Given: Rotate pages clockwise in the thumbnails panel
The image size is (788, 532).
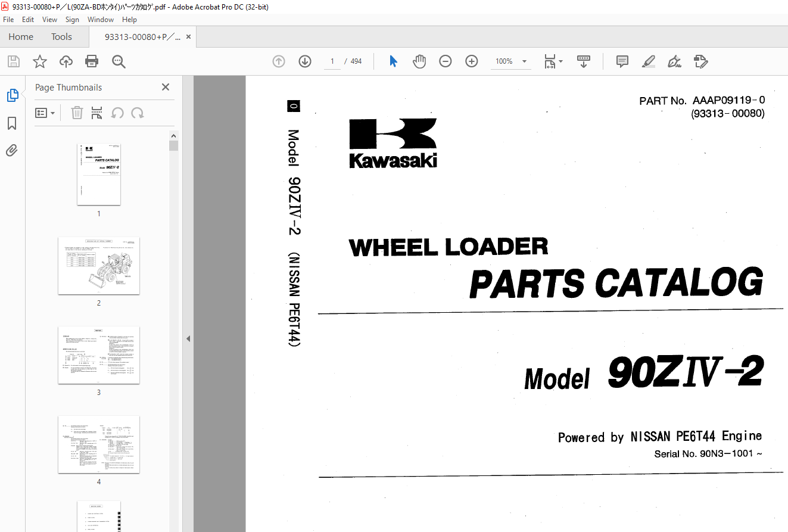Looking at the screenshot, I should pyautogui.click(x=138, y=113).
